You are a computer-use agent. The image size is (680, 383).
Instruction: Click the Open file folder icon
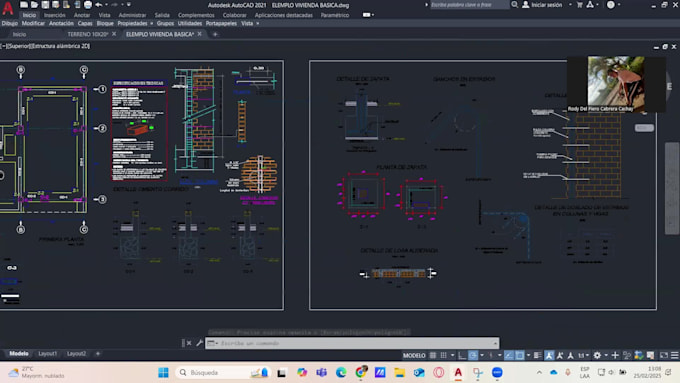coord(35,5)
